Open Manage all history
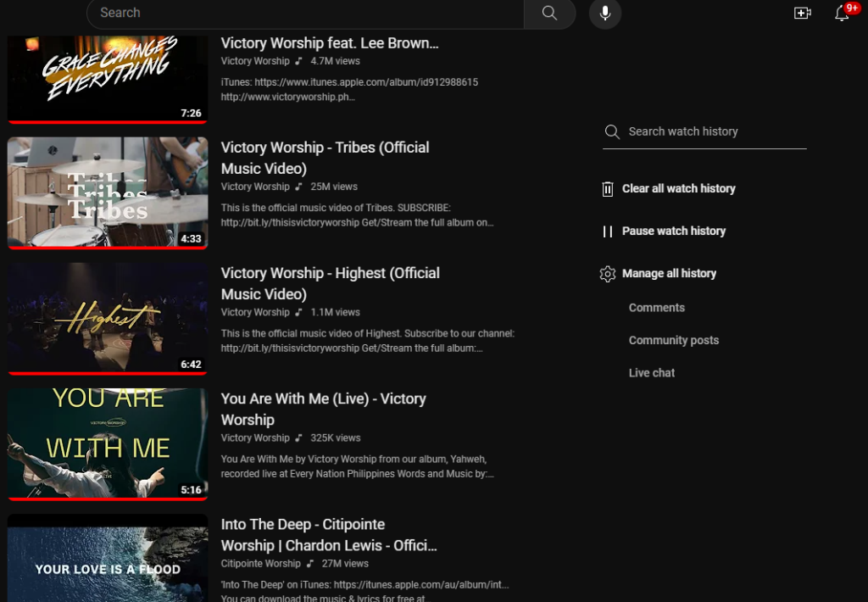This screenshot has width=868, height=602. 669,274
